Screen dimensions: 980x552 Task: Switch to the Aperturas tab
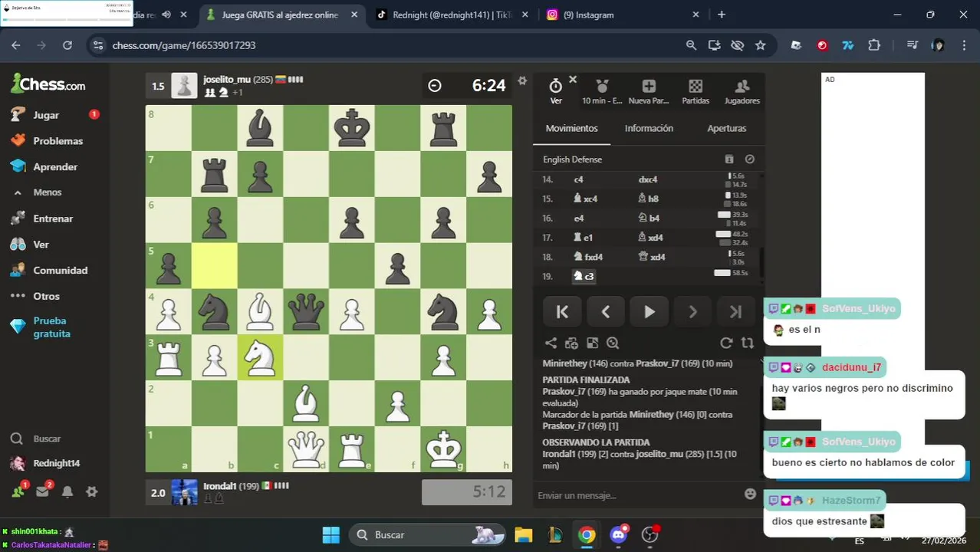[x=726, y=128]
